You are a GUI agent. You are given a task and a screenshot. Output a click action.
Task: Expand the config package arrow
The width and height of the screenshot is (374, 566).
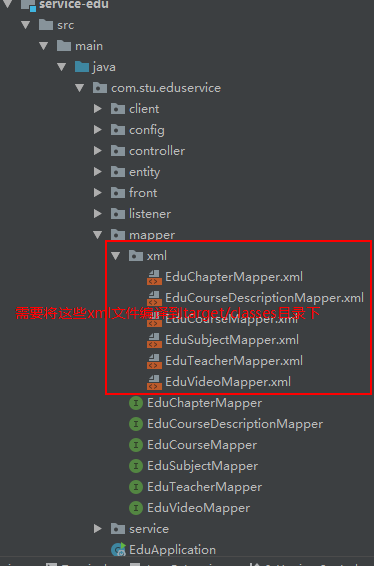[98, 130]
